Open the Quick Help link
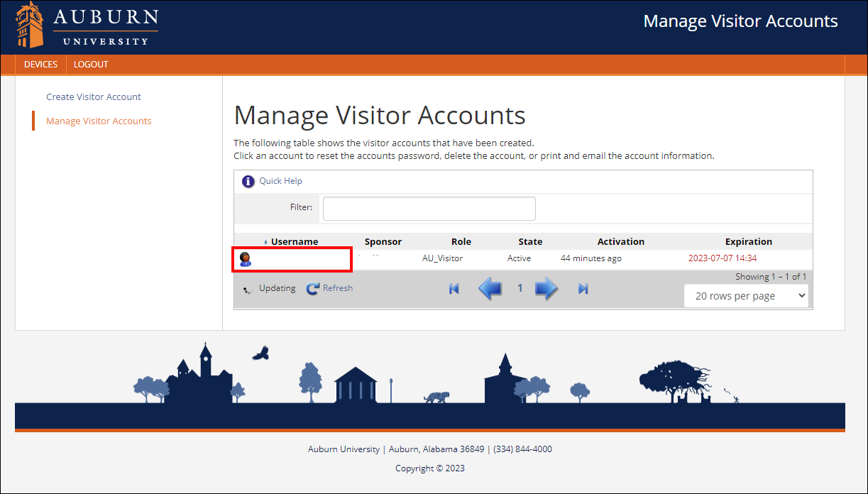This screenshot has height=494, width=868. (280, 181)
